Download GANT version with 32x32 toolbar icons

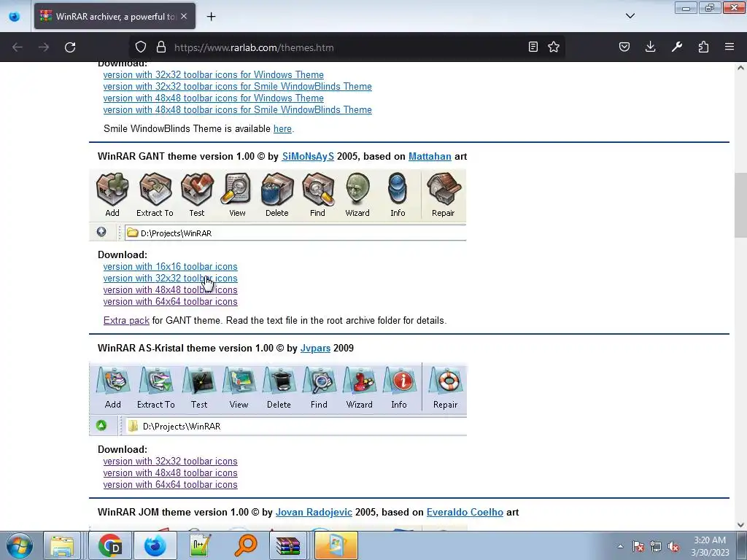coord(170,278)
